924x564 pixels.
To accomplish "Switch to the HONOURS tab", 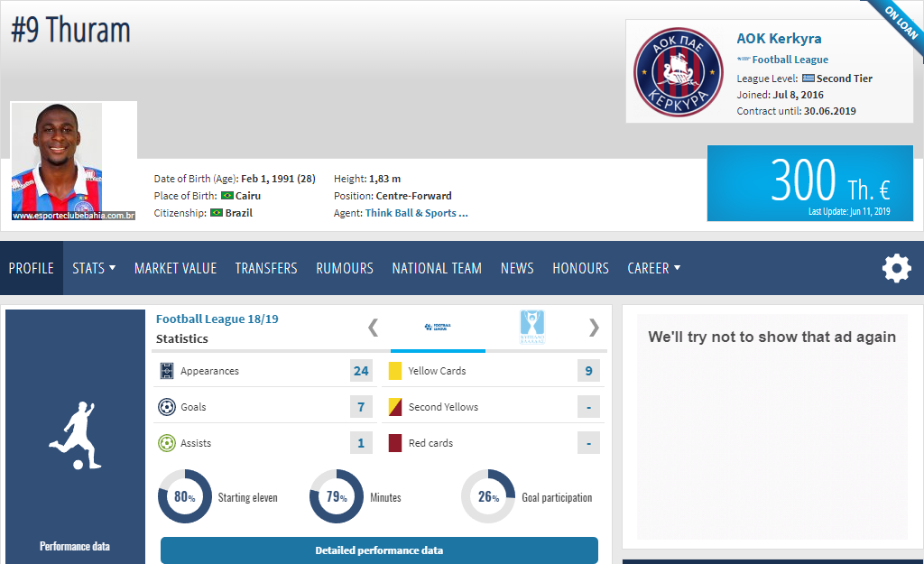I will point(580,268).
